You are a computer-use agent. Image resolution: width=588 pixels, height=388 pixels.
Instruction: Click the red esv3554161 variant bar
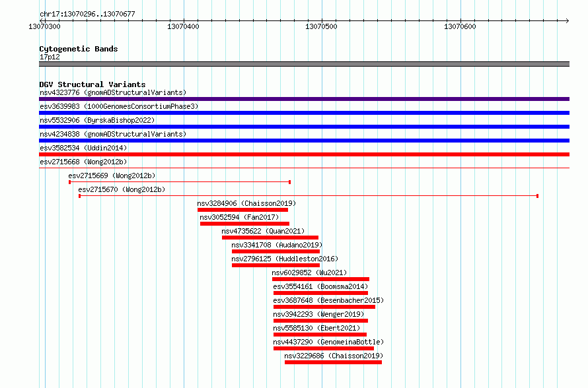(x=320, y=293)
